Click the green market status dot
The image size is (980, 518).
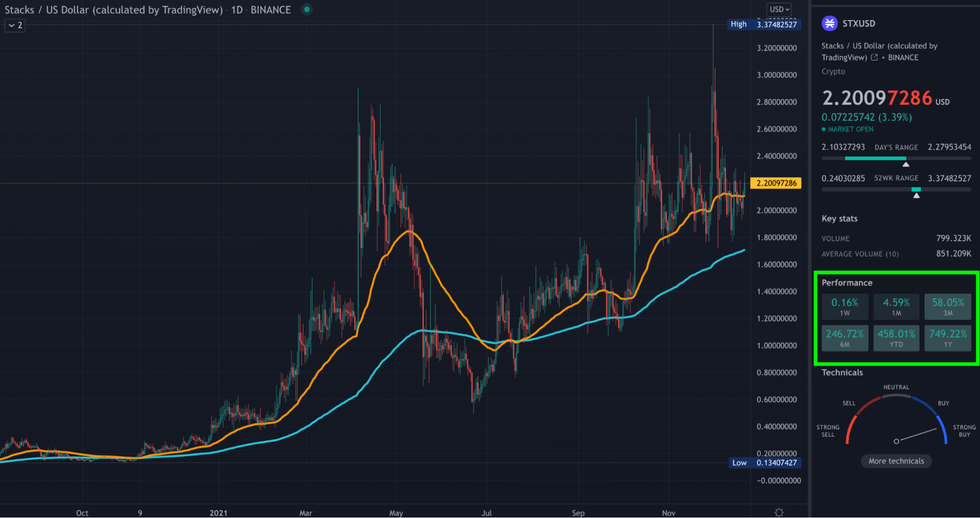point(307,9)
